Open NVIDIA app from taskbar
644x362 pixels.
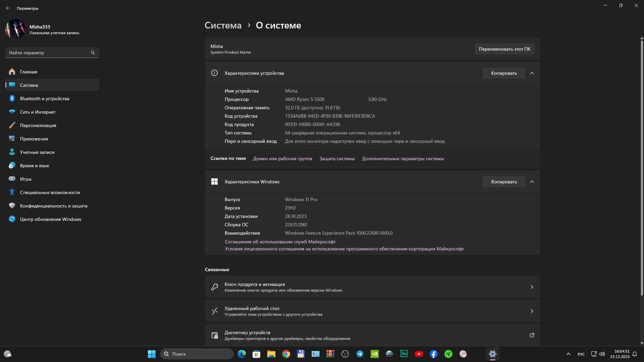click(x=375, y=354)
